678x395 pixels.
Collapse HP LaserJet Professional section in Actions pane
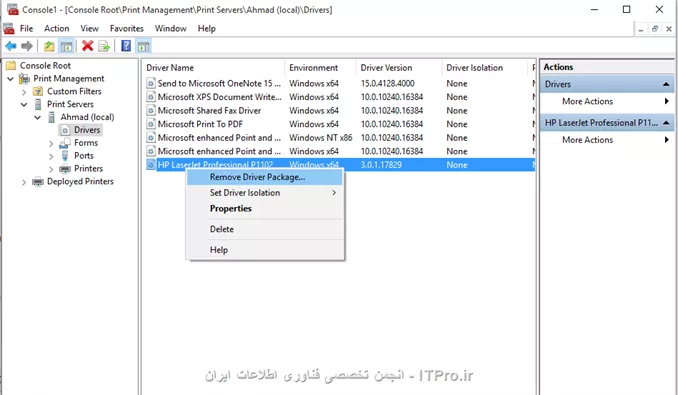[666, 123]
